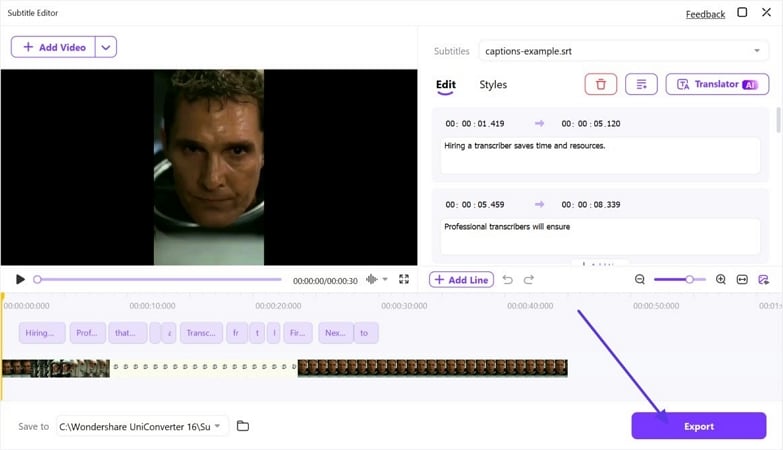Play the video preview
The width and height of the screenshot is (783, 450).
(x=20, y=279)
